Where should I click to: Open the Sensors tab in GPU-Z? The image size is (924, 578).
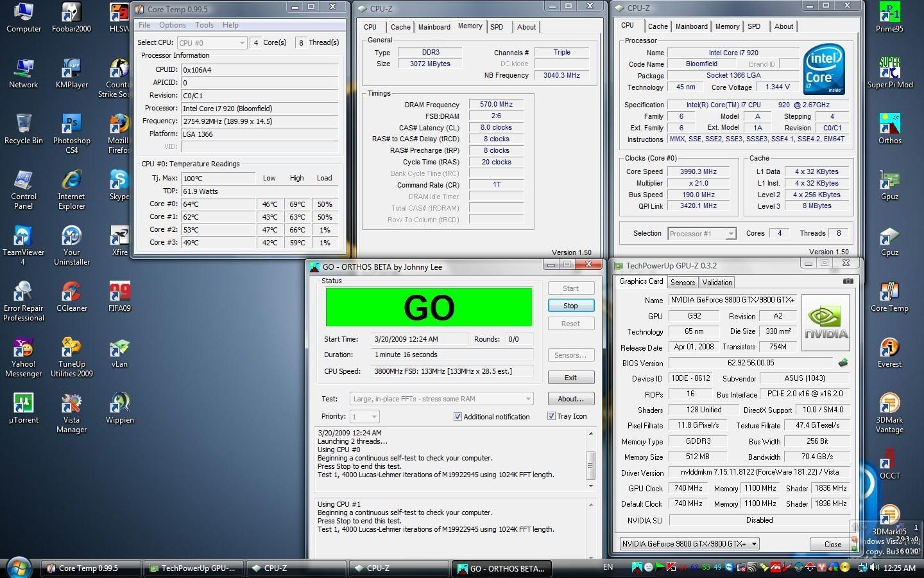pos(683,283)
